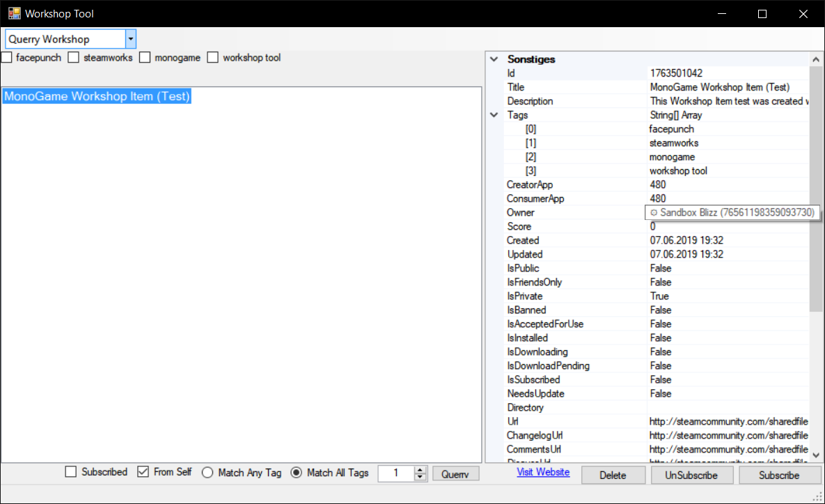Open the Querry Workshop dropdown arrow
Screen dimensions: 825x504
point(130,39)
